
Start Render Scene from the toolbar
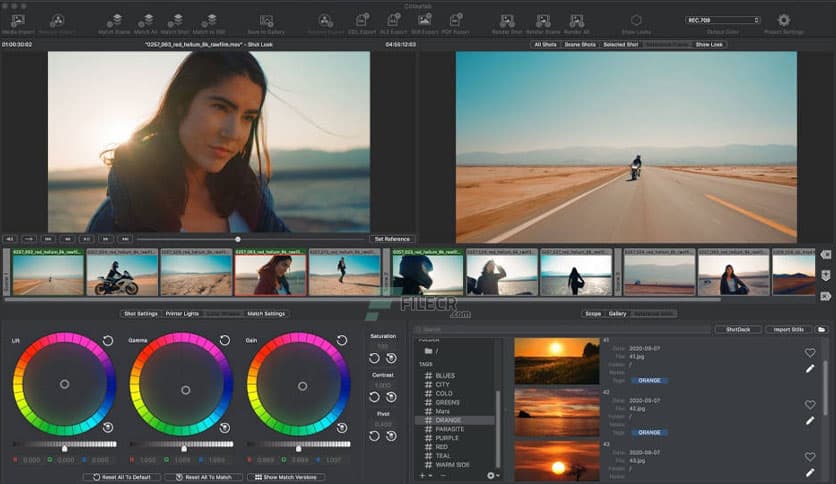pyautogui.click(x=543, y=21)
